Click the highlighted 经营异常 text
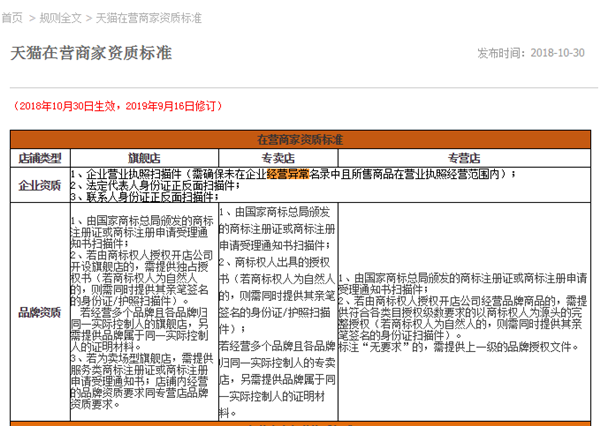 click(x=288, y=174)
